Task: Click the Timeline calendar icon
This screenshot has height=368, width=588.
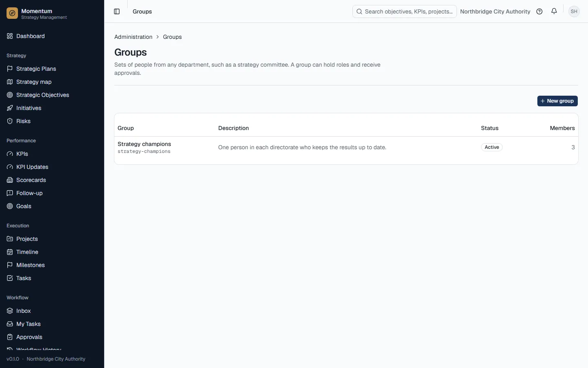Action: 10,252
